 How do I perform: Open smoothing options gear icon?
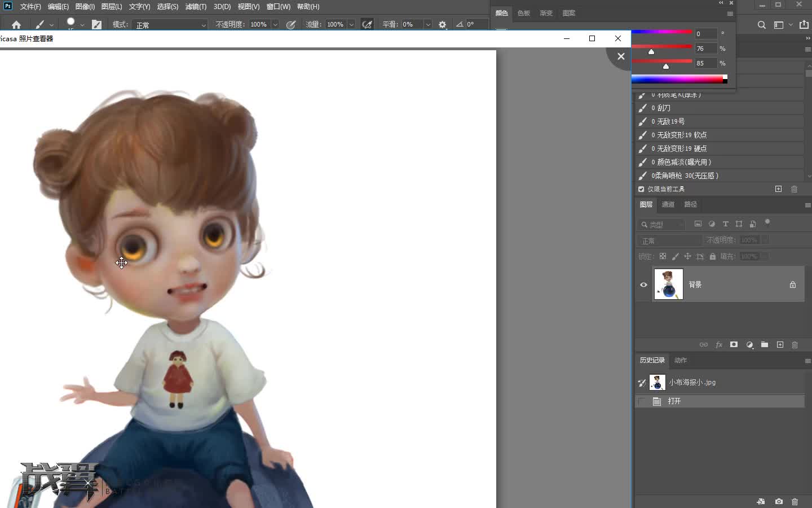[443, 25]
